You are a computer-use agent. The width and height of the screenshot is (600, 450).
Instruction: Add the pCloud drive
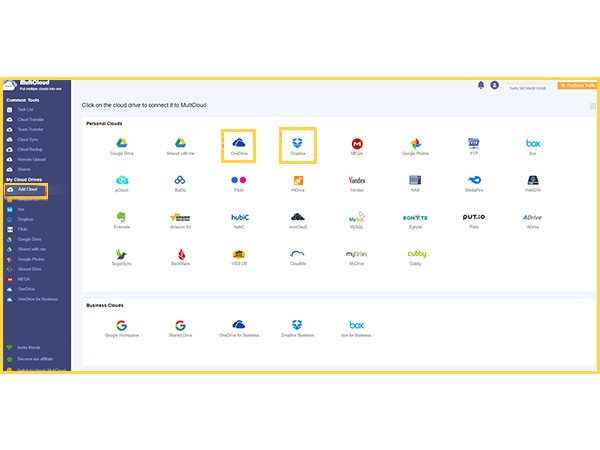coord(122,183)
